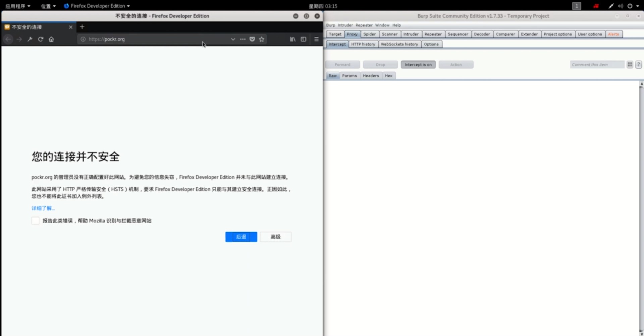Click the Firefox back navigation arrow
644x336 pixels.
(x=8, y=39)
